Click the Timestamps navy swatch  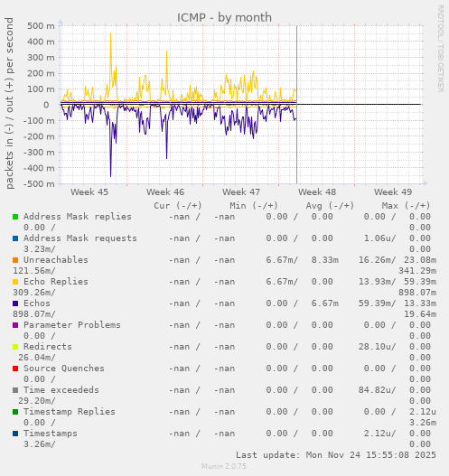click(x=15, y=434)
